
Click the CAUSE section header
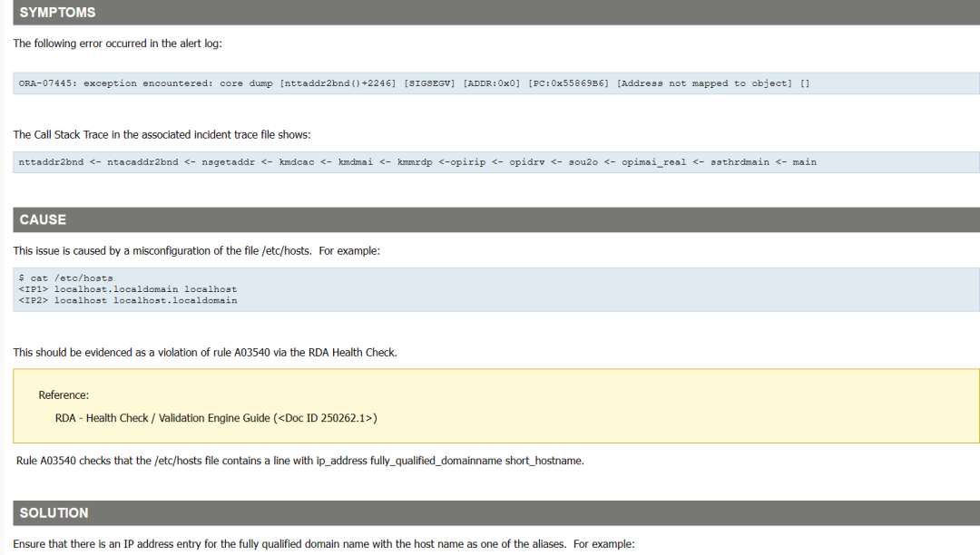click(x=44, y=219)
